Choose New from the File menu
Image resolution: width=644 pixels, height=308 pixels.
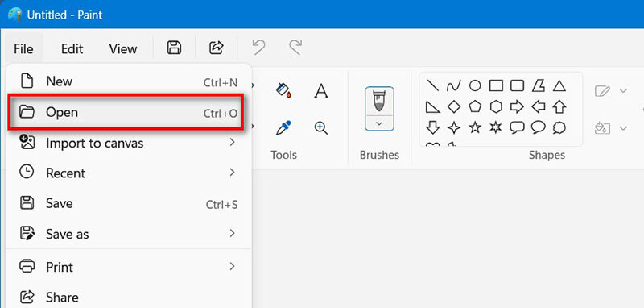click(129, 81)
